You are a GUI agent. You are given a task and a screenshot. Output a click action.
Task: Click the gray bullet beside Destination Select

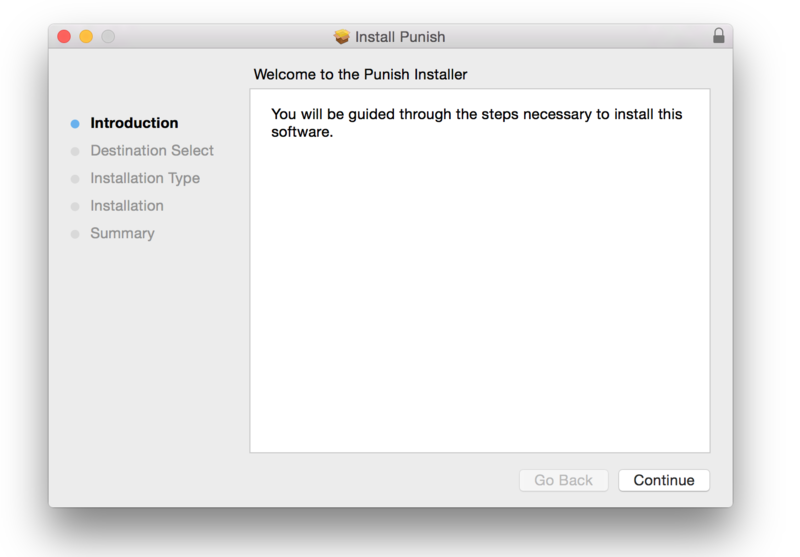75,151
